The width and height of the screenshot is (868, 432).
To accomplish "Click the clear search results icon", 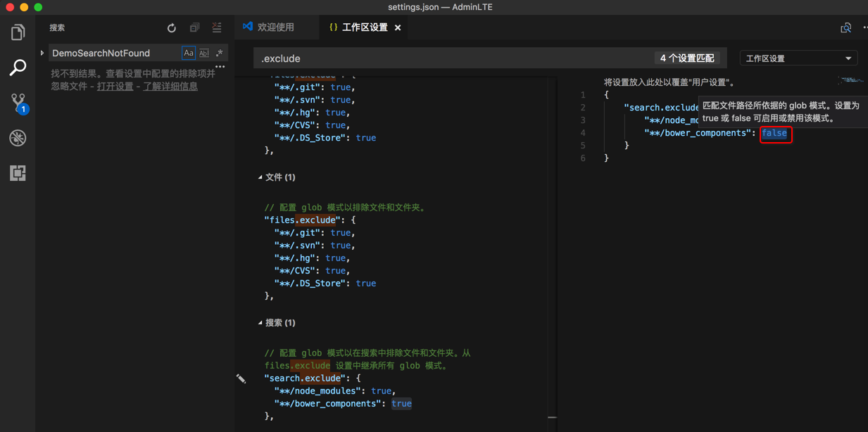I will (x=217, y=28).
